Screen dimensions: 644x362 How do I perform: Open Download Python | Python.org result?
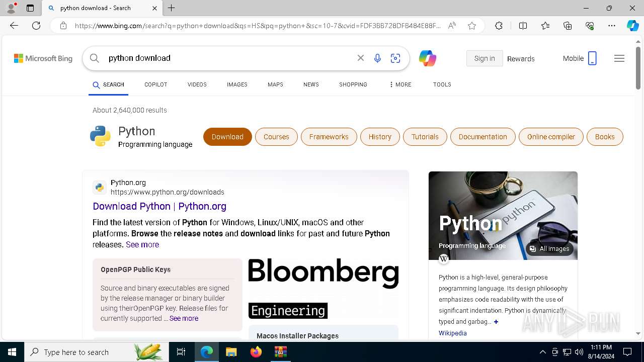159,206
